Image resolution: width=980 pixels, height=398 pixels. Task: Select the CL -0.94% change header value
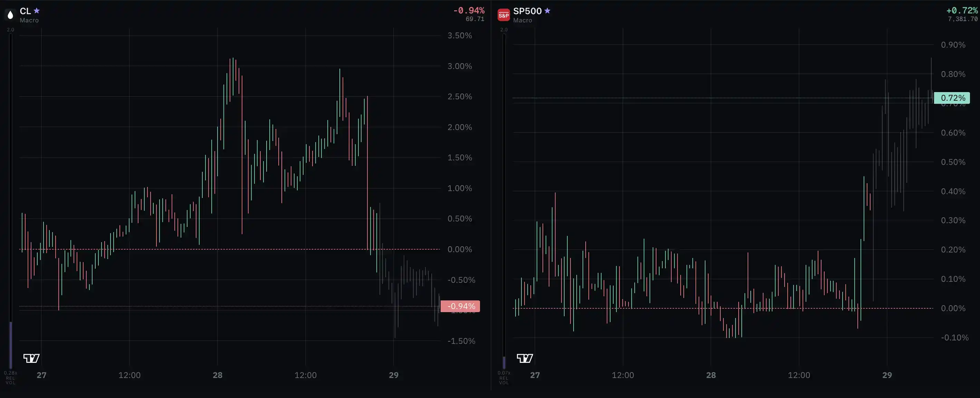pos(469,10)
